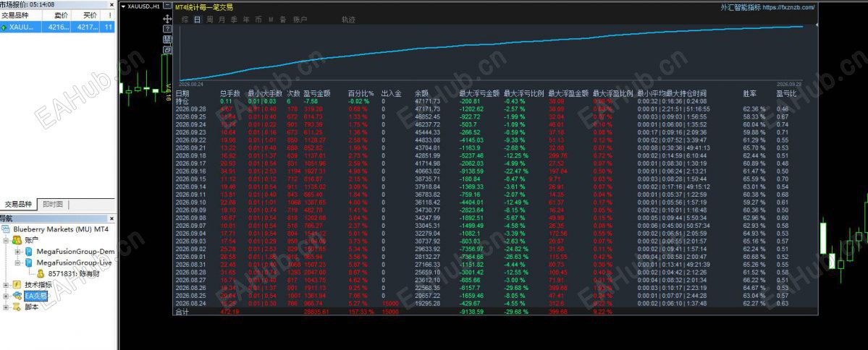Collapse the 账户 accounts tree node
The height and width of the screenshot is (350, 868).
point(6,240)
